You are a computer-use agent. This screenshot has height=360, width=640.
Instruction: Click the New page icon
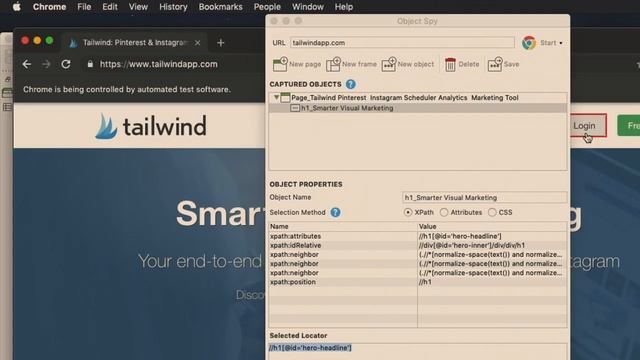click(280, 64)
